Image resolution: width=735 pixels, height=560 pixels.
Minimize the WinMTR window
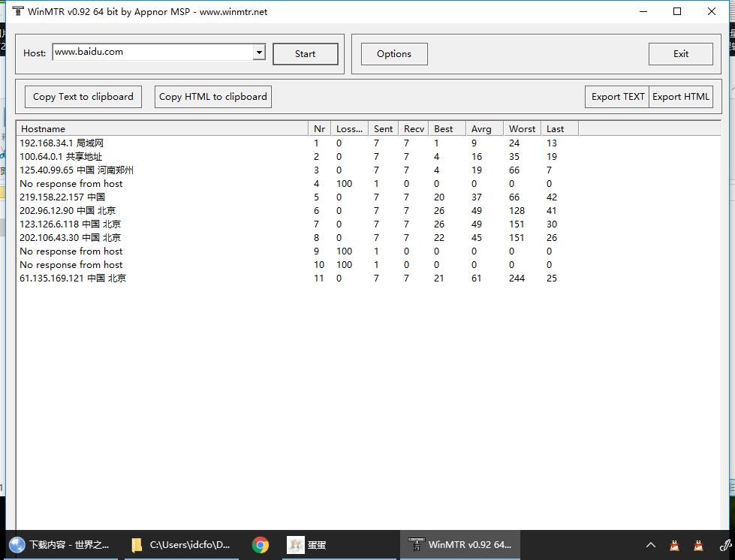643,11
